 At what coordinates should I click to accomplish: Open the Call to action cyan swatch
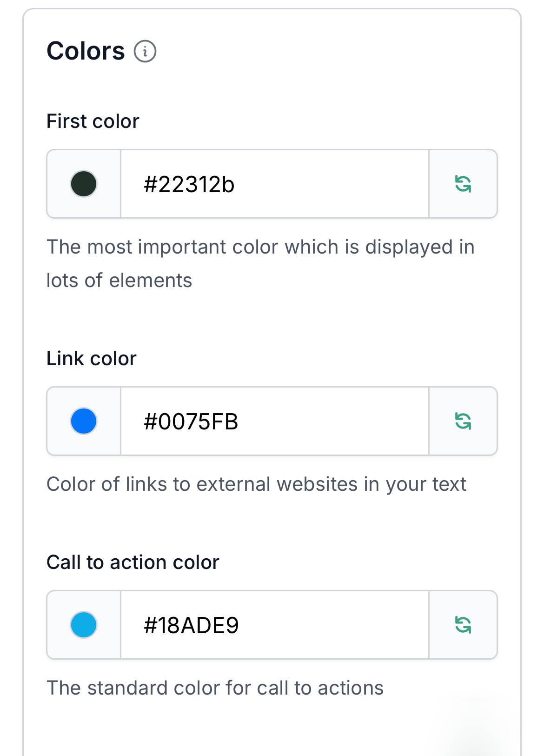coord(84,625)
